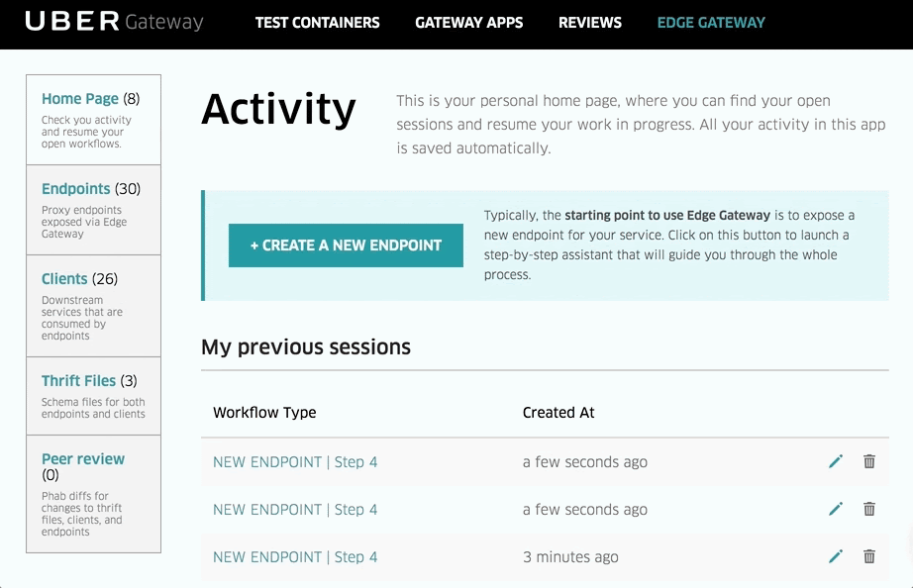Image resolution: width=913 pixels, height=588 pixels.
Task: Open the NEW ENDPOINT session created 3 minutes ago
Action: [x=295, y=557]
